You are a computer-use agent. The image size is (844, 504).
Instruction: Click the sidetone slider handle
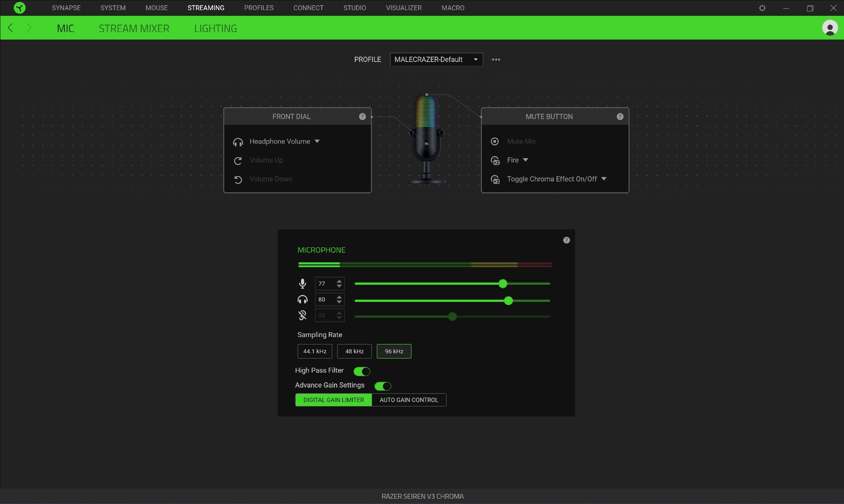coord(452,316)
